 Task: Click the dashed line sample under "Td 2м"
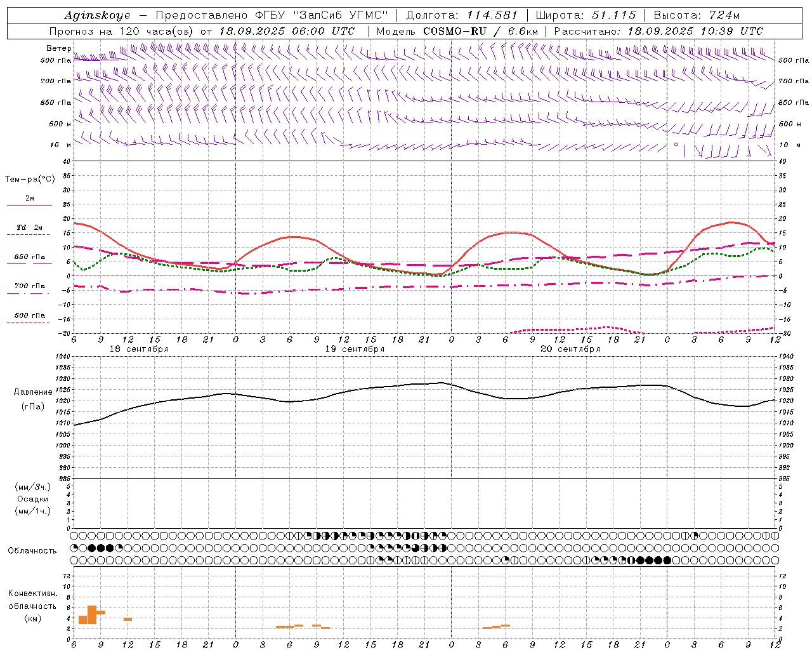click(x=28, y=235)
